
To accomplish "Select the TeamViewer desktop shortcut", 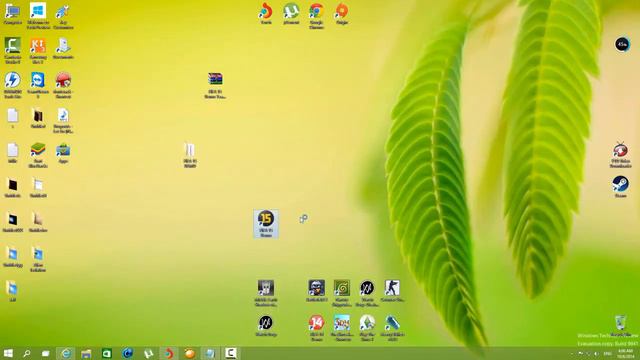I will pos(38,80).
